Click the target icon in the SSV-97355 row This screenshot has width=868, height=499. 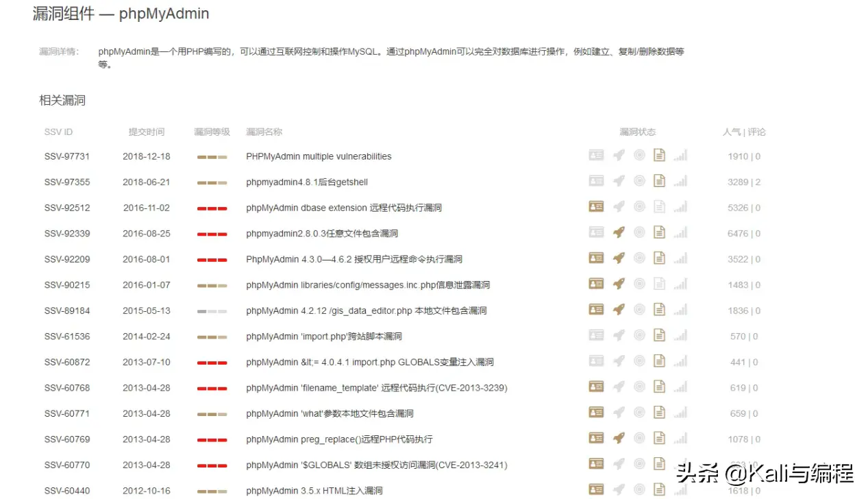[x=639, y=182]
